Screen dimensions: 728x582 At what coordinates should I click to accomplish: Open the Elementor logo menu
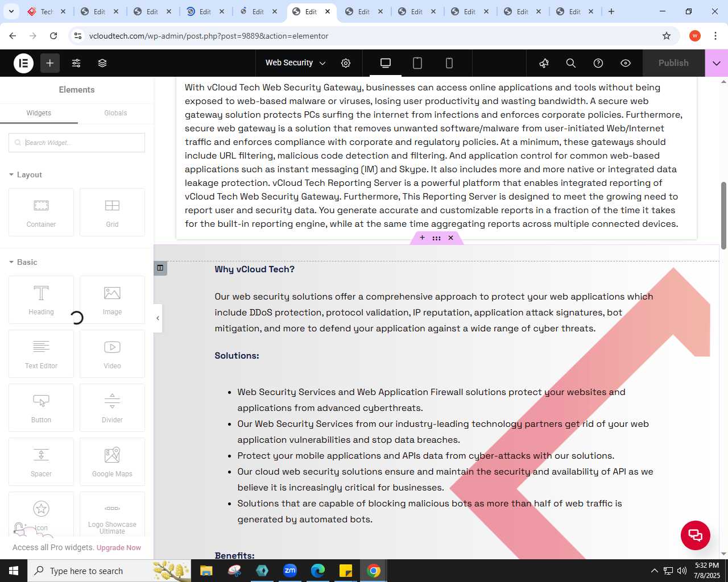click(x=23, y=63)
